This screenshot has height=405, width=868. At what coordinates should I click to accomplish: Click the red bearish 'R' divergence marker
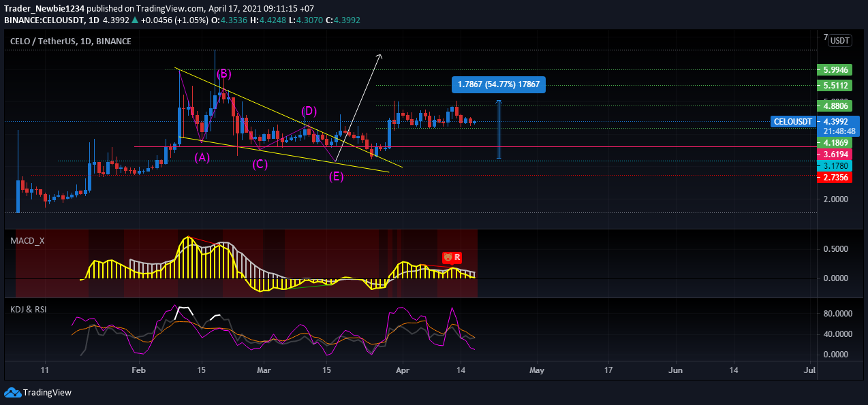452,257
